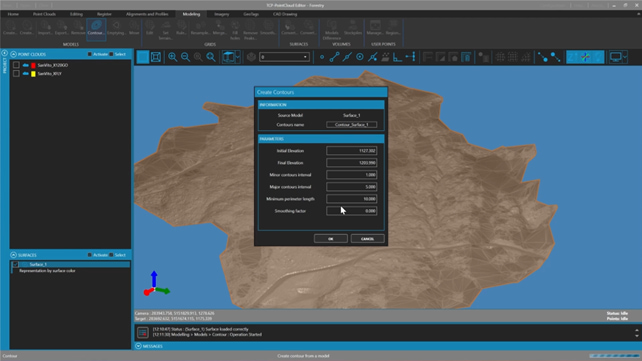Click the Set Terrain grid icon
This screenshot has height=361, width=642.
[x=165, y=30]
